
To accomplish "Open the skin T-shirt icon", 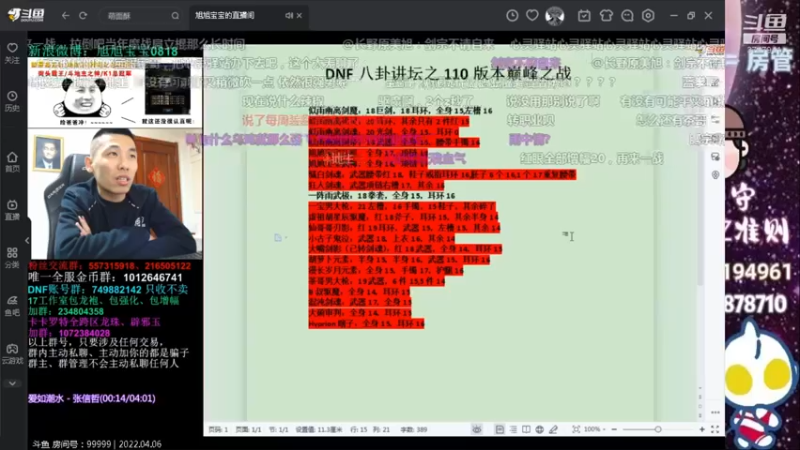I will click(606, 16).
